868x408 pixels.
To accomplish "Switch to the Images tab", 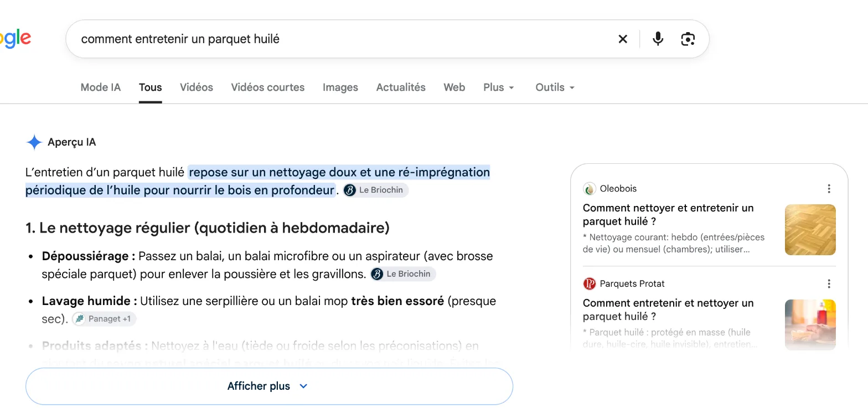I will [340, 87].
